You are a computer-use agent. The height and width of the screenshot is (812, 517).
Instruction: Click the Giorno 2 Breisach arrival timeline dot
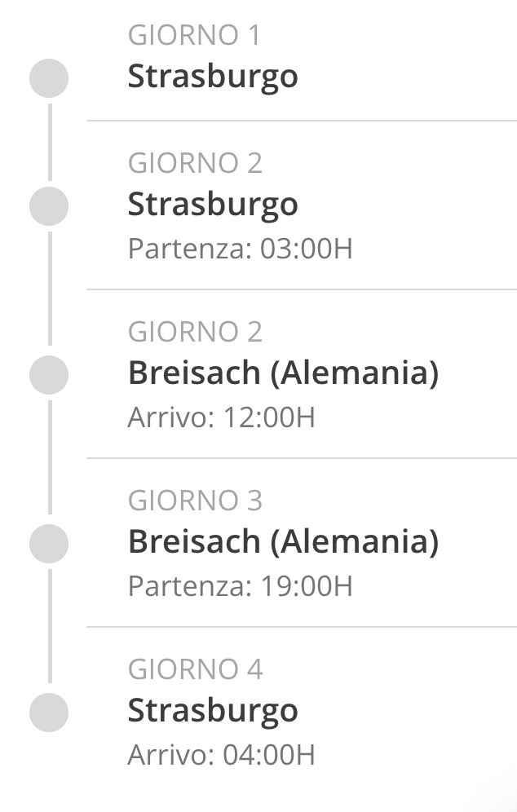[49, 375]
